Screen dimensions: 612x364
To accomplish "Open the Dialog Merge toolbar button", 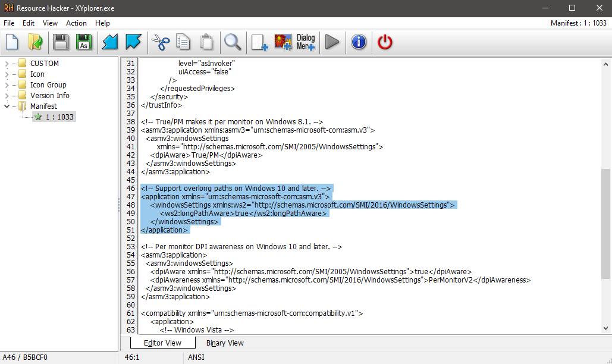I will click(x=306, y=42).
